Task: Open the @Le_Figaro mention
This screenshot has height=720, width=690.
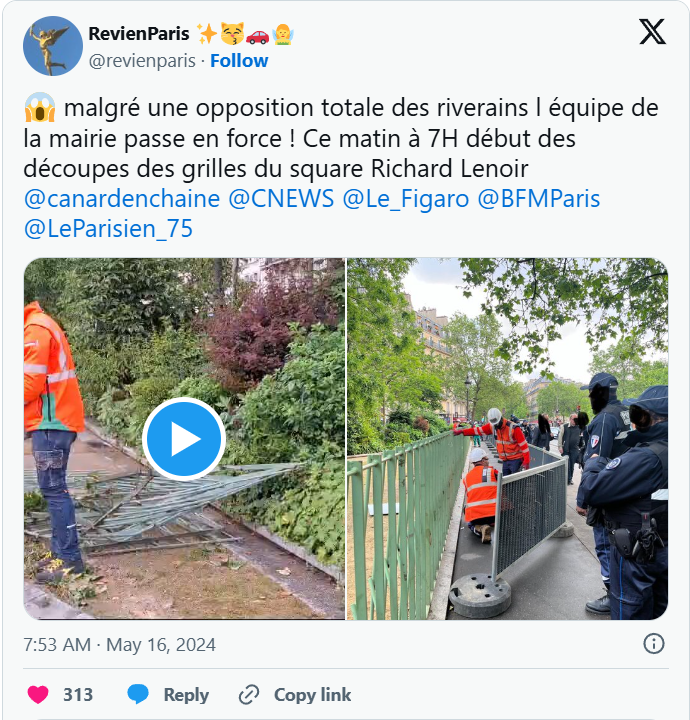Action: click(x=406, y=199)
